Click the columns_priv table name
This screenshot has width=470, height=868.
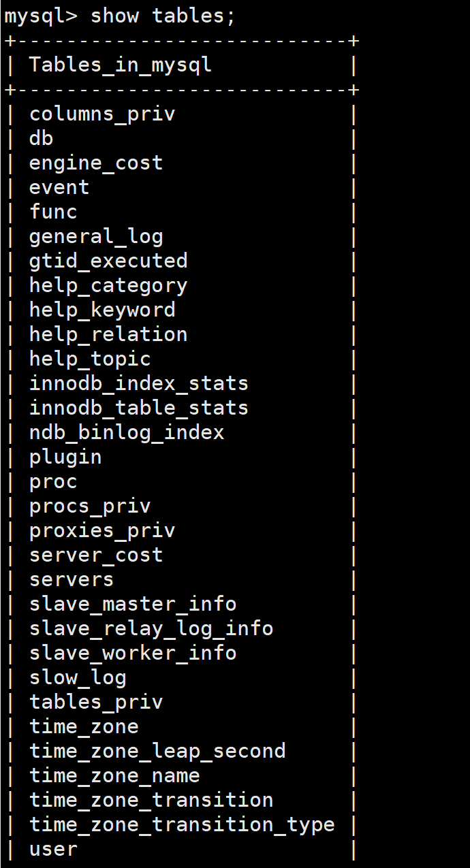point(102,114)
